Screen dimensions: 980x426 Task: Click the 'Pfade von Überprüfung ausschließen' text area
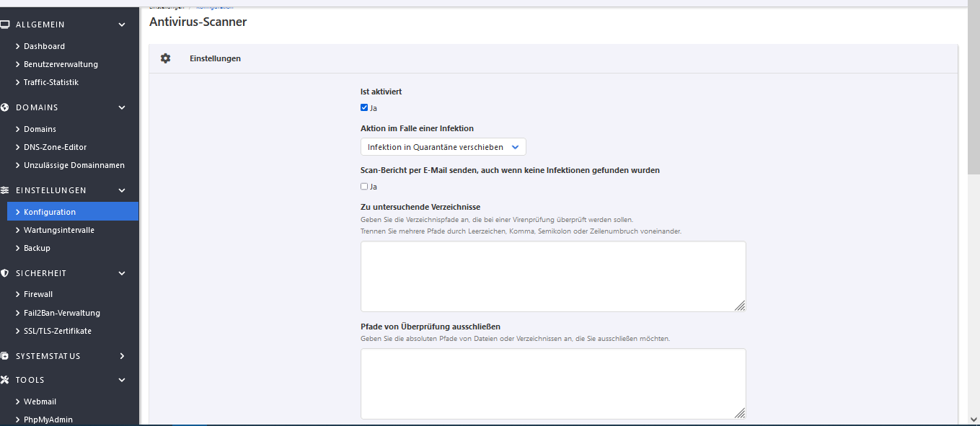coord(552,383)
